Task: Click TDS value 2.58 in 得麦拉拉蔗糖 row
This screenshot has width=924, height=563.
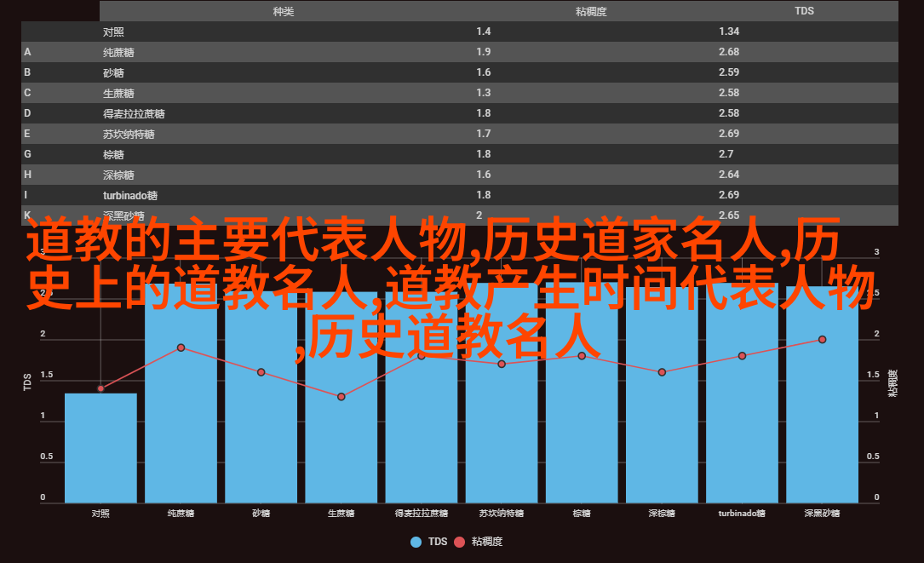Action: click(729, 113)
